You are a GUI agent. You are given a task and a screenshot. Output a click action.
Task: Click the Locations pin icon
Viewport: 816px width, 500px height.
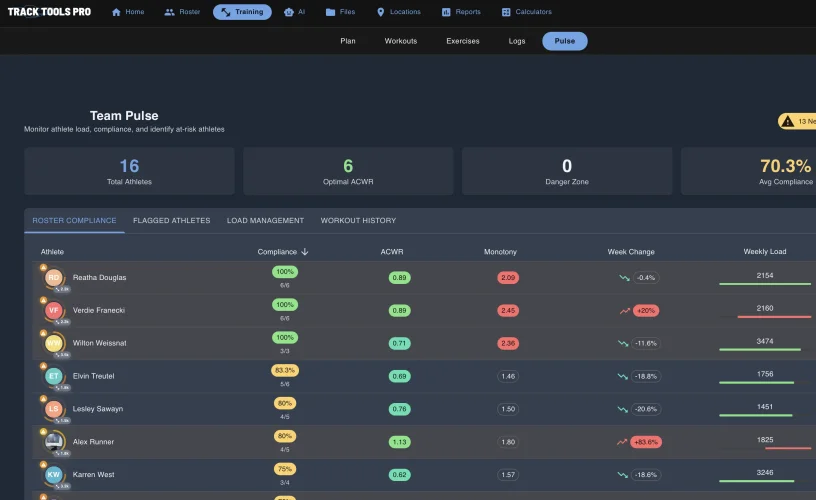(x=380, y=12)
